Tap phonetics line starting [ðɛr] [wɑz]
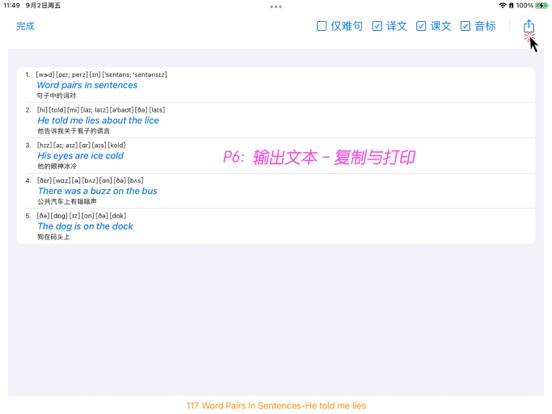552x414 pixels. coord(90,180)
